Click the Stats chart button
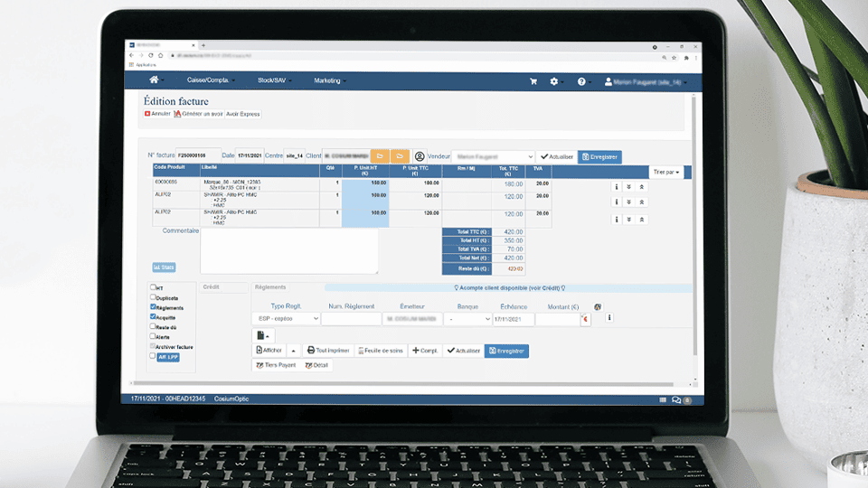This screenshot has height=488, width=868. click(164, 267)
